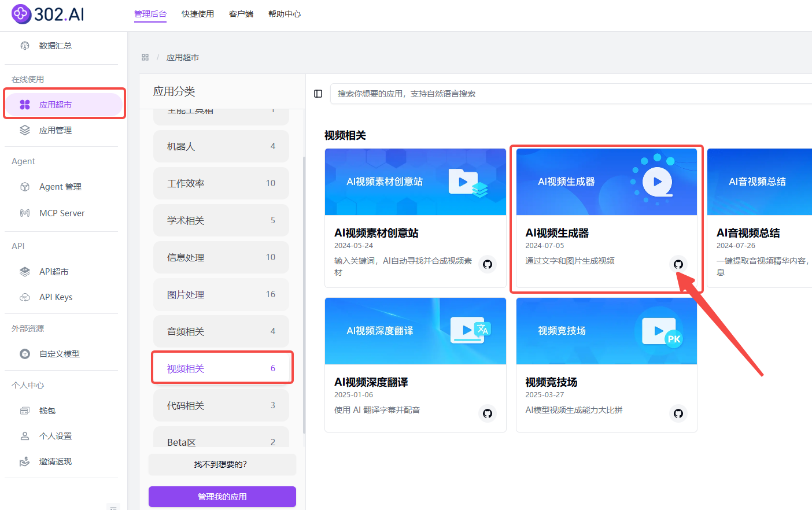Viewport: 812px width, 510px height.
Task: Open the 快捷使用 top menu
Action: (x=198, y=14)
